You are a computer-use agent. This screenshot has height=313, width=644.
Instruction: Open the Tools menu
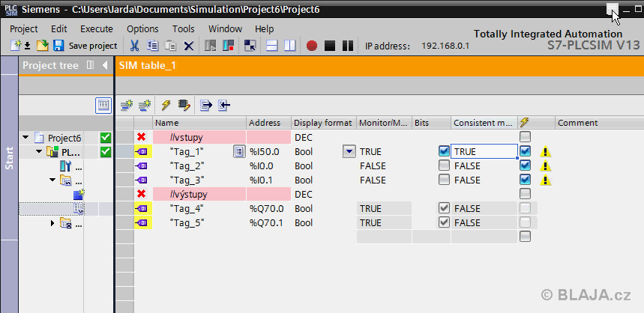click(183, 28)
